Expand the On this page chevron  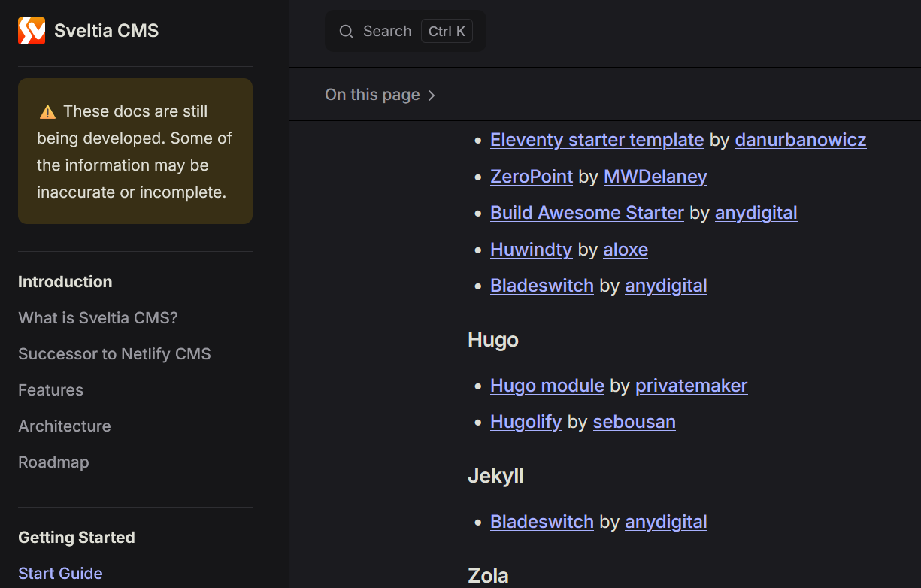[432, 95]
